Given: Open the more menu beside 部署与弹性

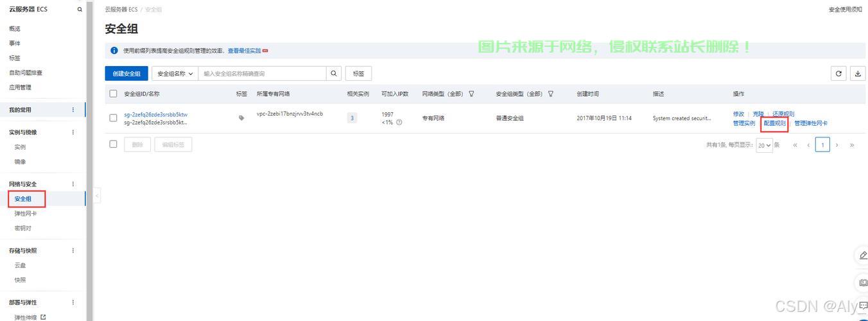Looking at the screenshot, I should [73, 302].
